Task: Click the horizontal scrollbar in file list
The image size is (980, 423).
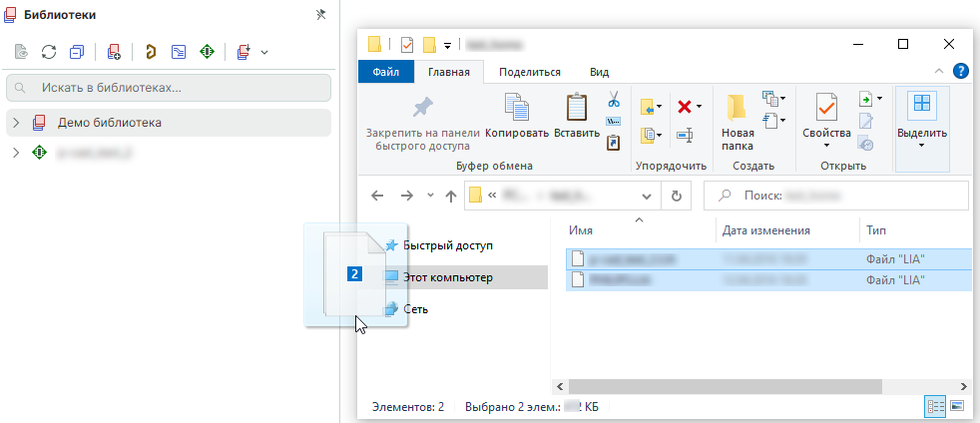Action: 725,386
